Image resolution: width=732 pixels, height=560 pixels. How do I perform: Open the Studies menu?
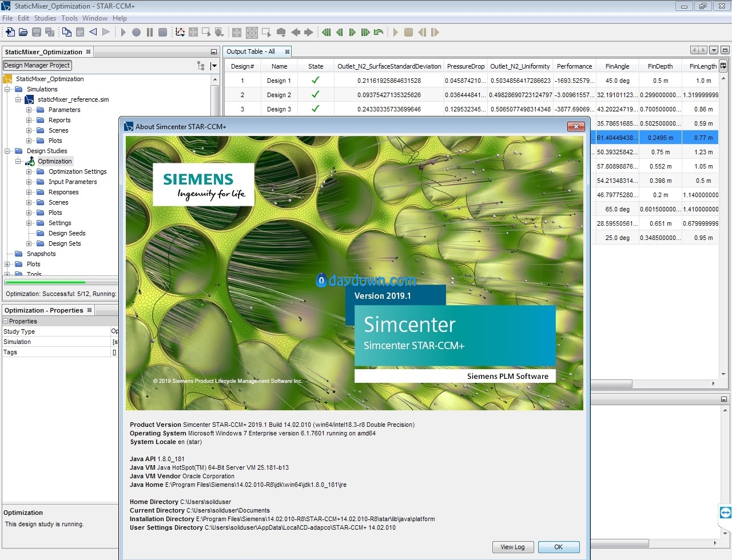click(x=45, y=18)
